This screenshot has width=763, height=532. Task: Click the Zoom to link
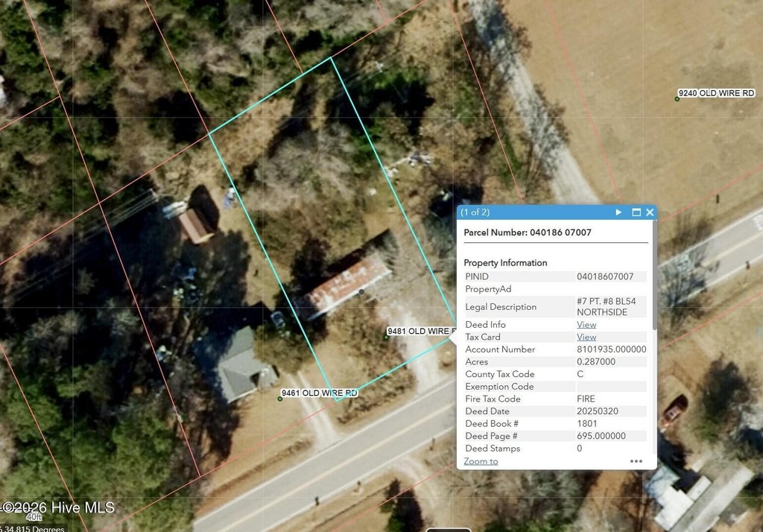481,461
